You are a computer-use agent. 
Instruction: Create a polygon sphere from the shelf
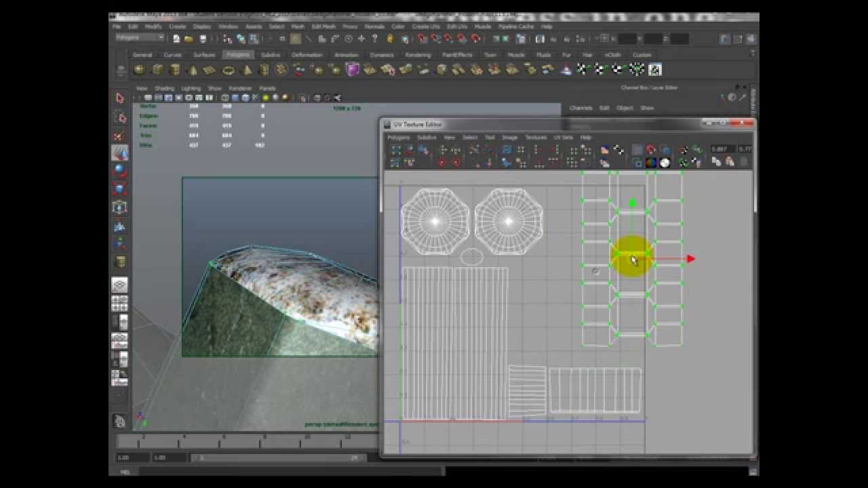click(140, 69)
